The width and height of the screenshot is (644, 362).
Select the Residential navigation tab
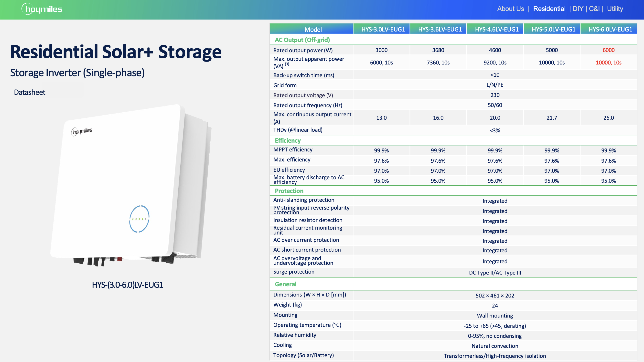click(549, 9)
